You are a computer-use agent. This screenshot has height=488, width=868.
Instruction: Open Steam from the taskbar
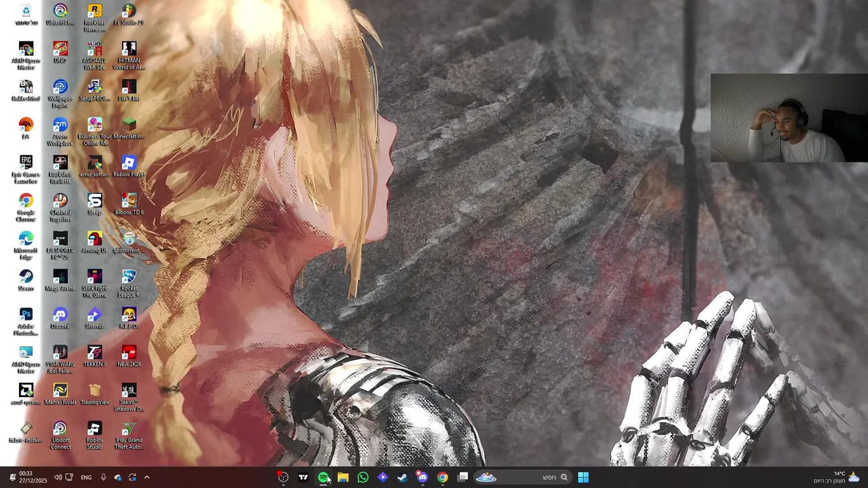402,477
